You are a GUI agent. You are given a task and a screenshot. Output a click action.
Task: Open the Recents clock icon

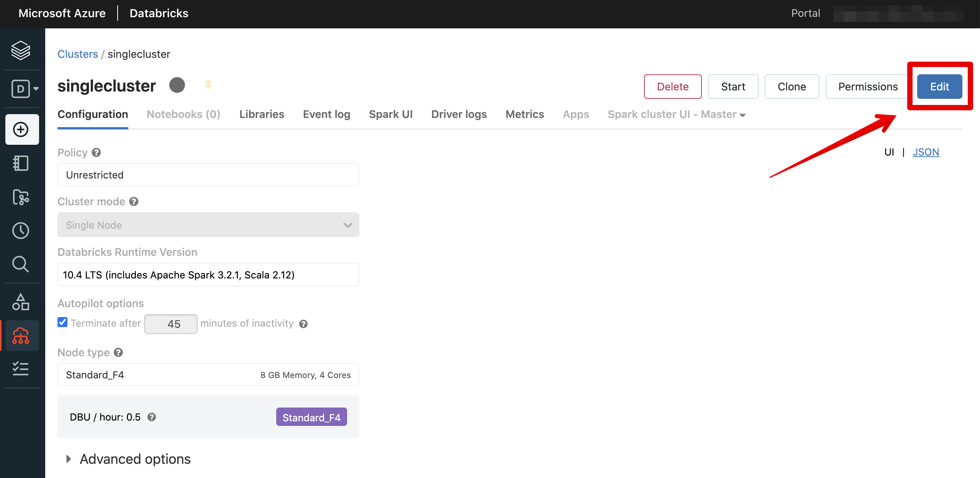point(21,231)
